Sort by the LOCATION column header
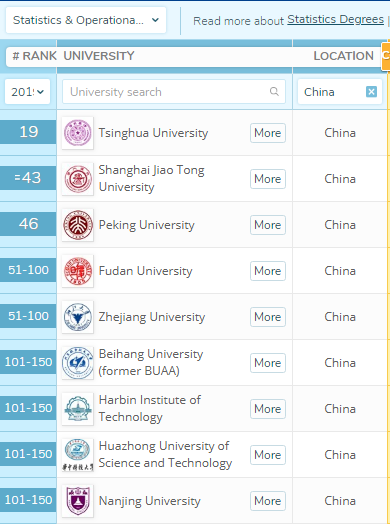The width and height of the screenshot is (390, 524). click(x=344, y=56)
